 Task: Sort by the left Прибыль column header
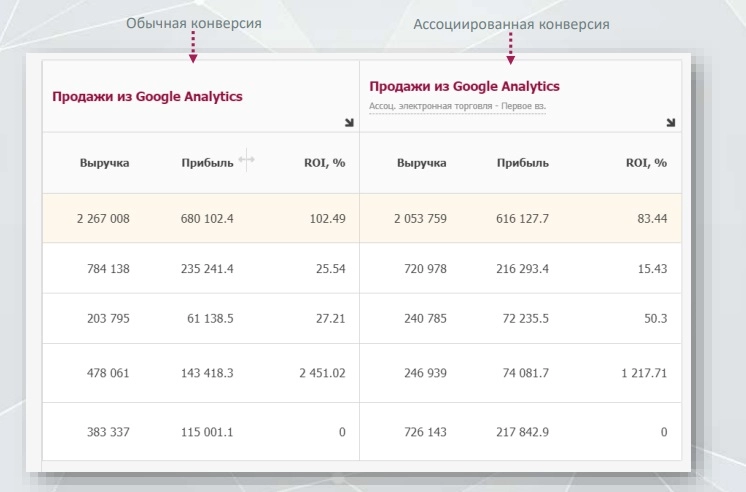point(207,163)
